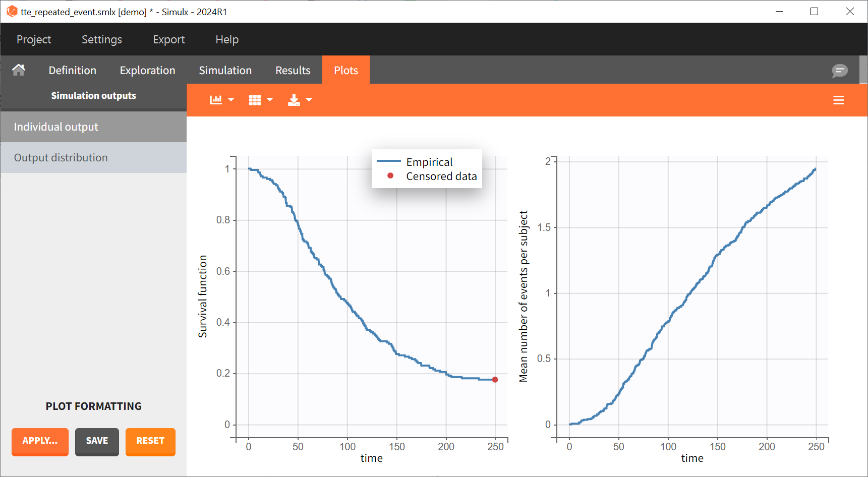The image size is (868, 477).
Task: Toggle the Empirical curve legend entry
Action: (x=429, y=162)
